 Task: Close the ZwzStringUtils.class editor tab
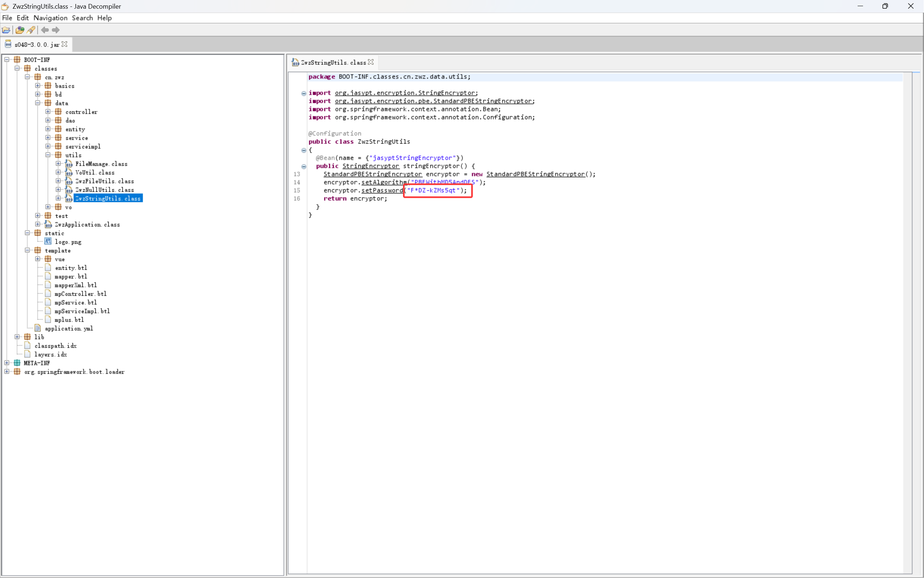[371, 62]
